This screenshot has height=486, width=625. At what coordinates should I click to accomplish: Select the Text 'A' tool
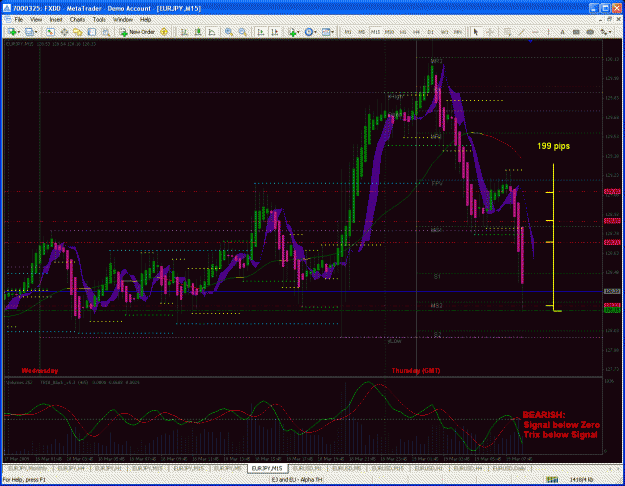562,32
